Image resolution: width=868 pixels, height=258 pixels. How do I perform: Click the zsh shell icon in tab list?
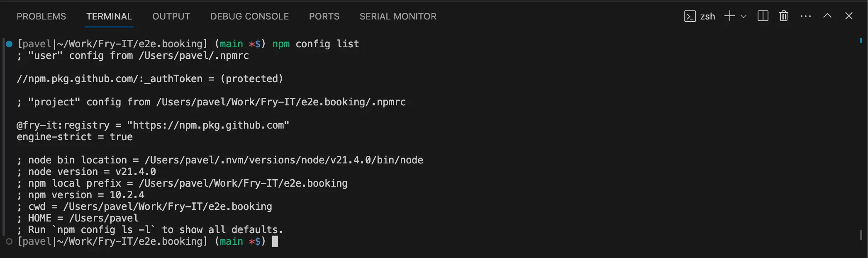click(x=689, y=16)
